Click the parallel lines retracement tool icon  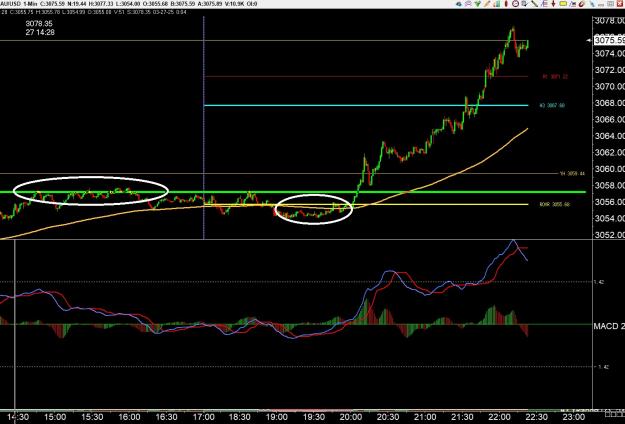click(x=545, y=4)
